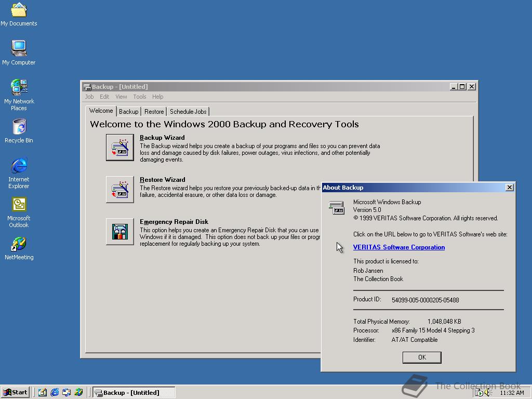Image resolution: width=532 pixels, height=399 pixels.
Task: Click the volume speaker tray icon
Action: click(x=488, y=393)
